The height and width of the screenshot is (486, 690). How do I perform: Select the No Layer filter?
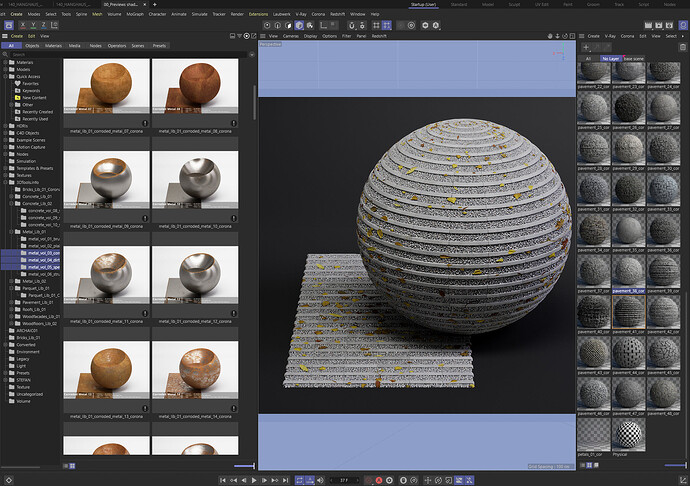pyautogui.click(x=610, y=59)
